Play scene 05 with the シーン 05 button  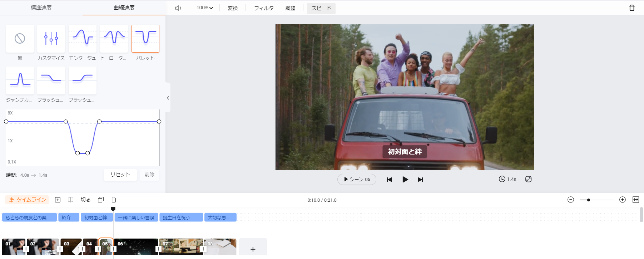tap(357, 179)
